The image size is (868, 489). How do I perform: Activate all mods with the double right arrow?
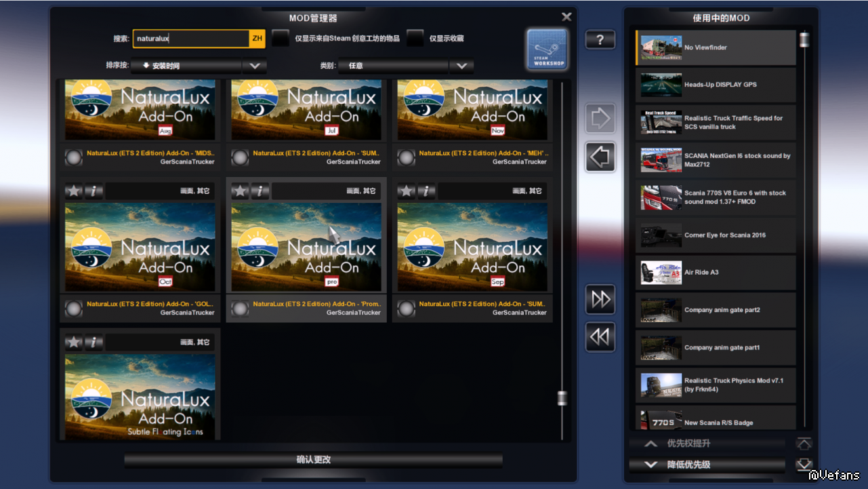coord(600,299)
